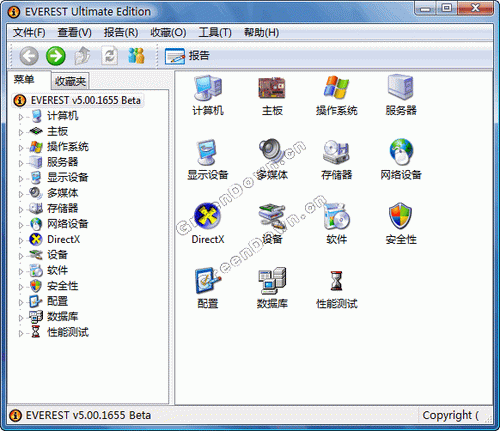Open the 工具(T) menu
Image resolution: width=500 pixels, height=431 pixels.
point(215,32)
